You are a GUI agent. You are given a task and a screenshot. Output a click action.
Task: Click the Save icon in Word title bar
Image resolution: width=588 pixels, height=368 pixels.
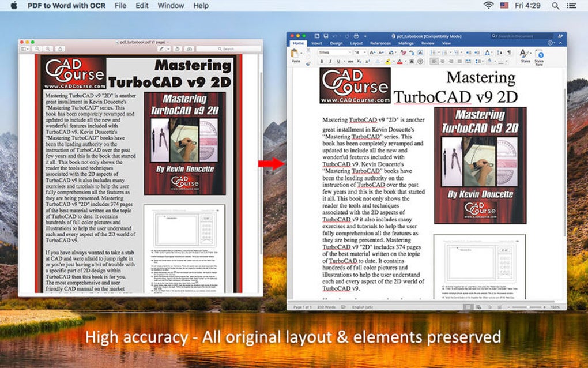pyautogui.click(x=326, y=36)
